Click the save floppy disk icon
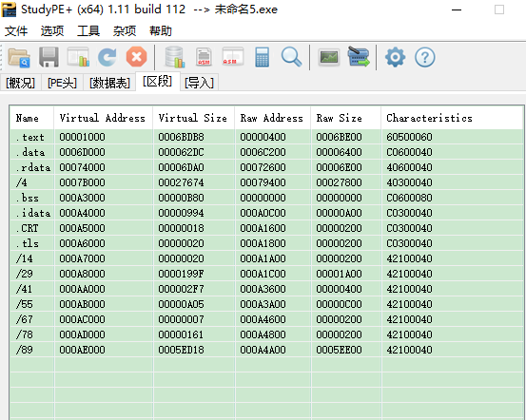Viewport: 526px width, 420px height. (x=49, y=57)
